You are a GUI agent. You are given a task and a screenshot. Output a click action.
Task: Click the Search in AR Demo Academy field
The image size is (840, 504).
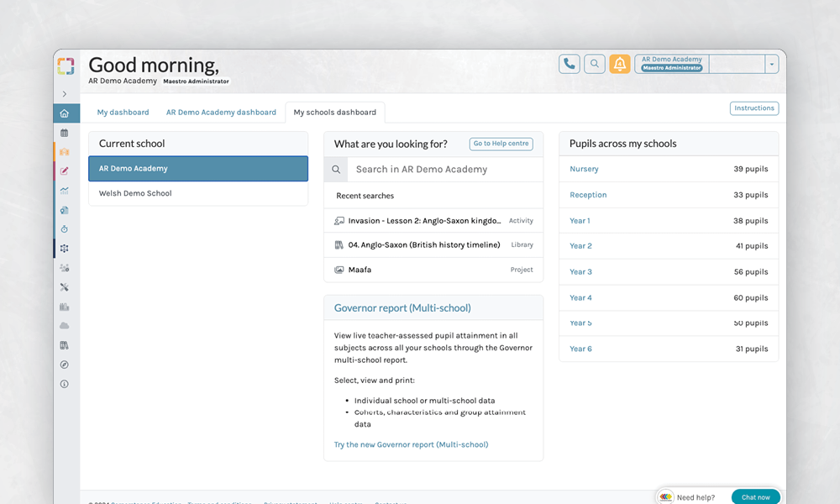444,170
